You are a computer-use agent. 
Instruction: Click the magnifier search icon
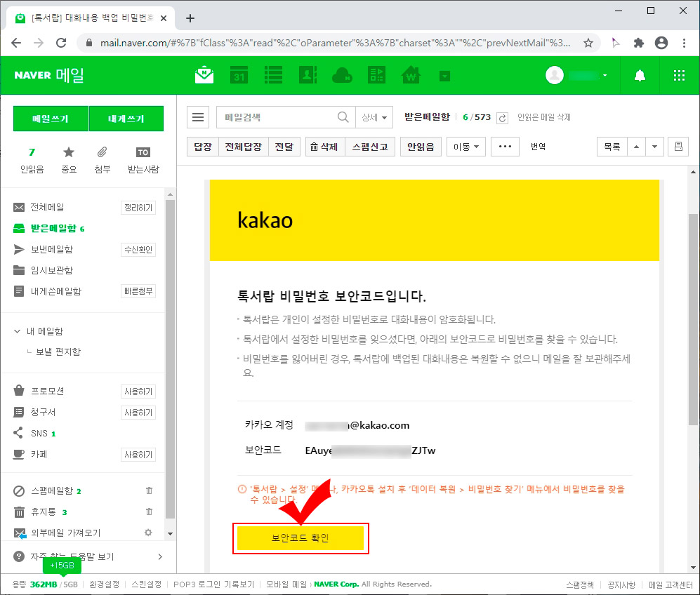pyautogui.click(x=343, y=117)
